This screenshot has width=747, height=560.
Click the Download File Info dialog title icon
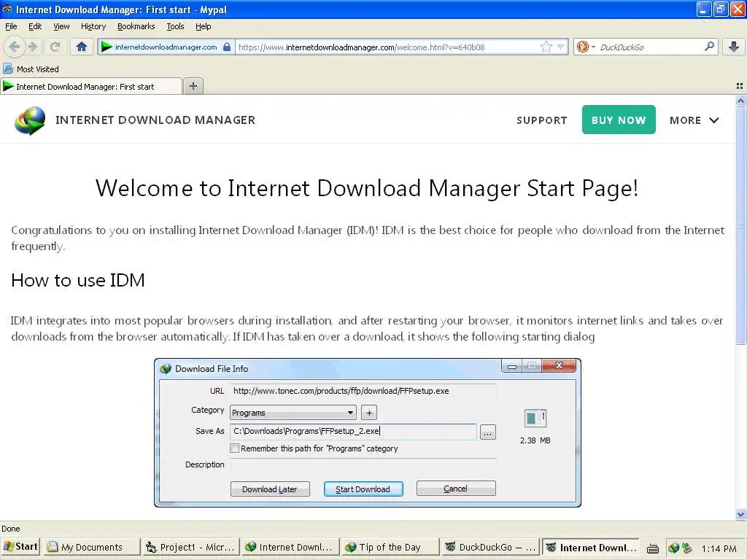pyautogui.click(x=166, y=368)
